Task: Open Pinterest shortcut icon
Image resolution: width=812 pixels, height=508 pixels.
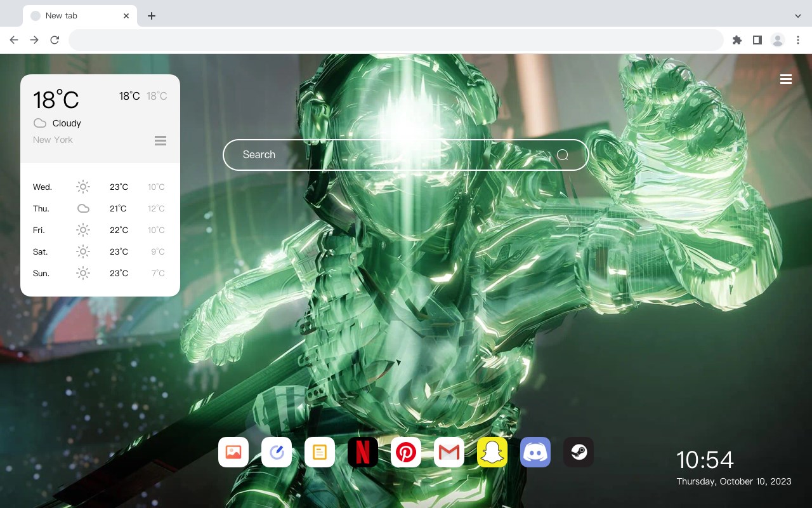Action: [x=406, y=452]
